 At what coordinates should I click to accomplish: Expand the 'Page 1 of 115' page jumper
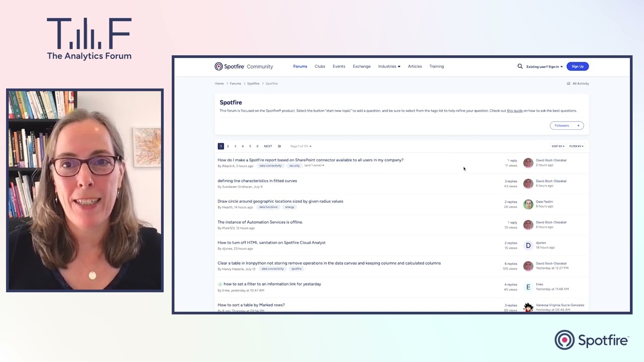click(300, 146)
